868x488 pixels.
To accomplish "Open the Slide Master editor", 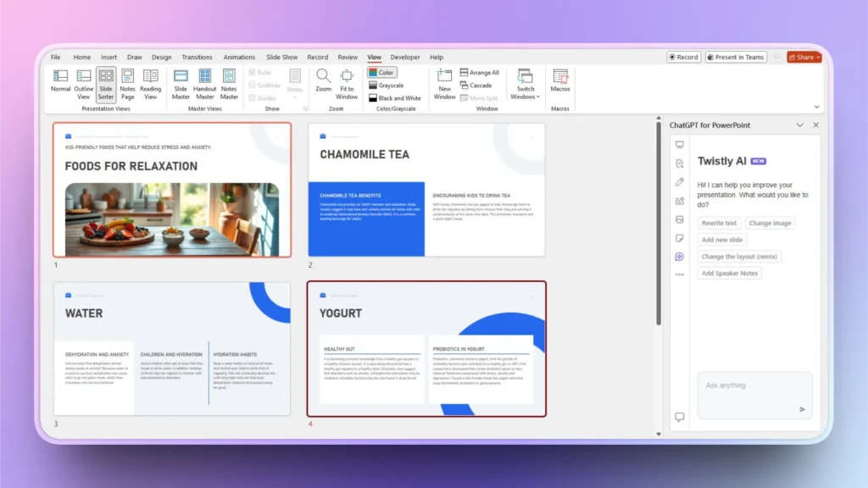I will pyautogui.click(x=181, y=82).
